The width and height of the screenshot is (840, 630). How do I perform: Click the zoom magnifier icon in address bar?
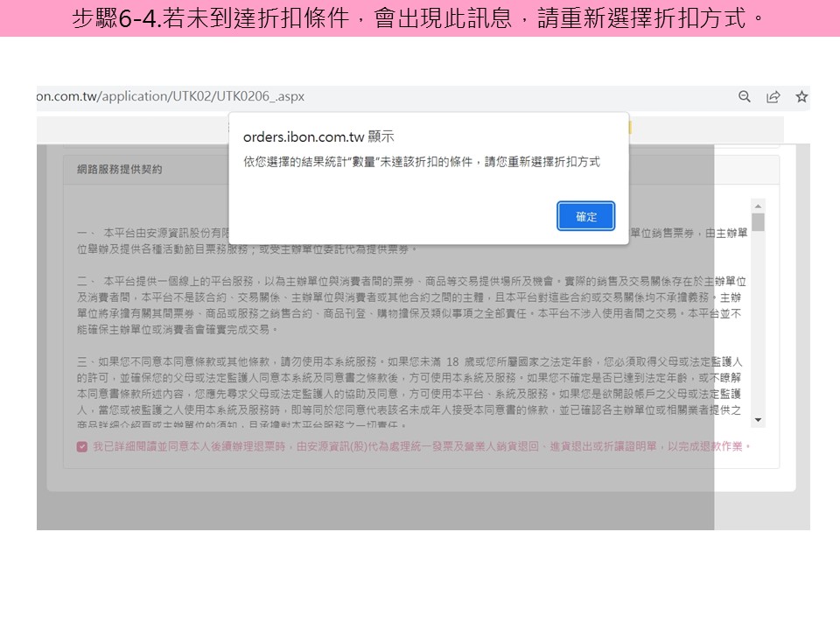(745, 97)
